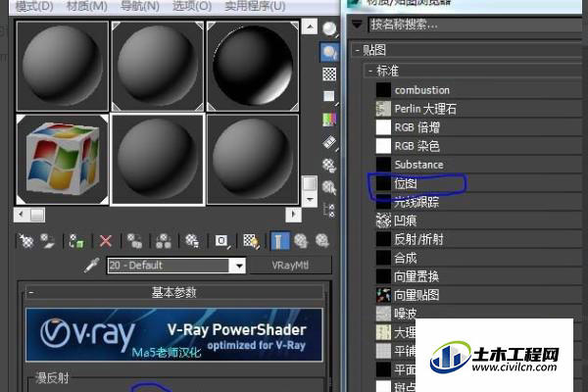The height and width of the screenshot is (392, 588).
Task: Collapse the 标准 group in browser
Action: [x=474, y=71]
